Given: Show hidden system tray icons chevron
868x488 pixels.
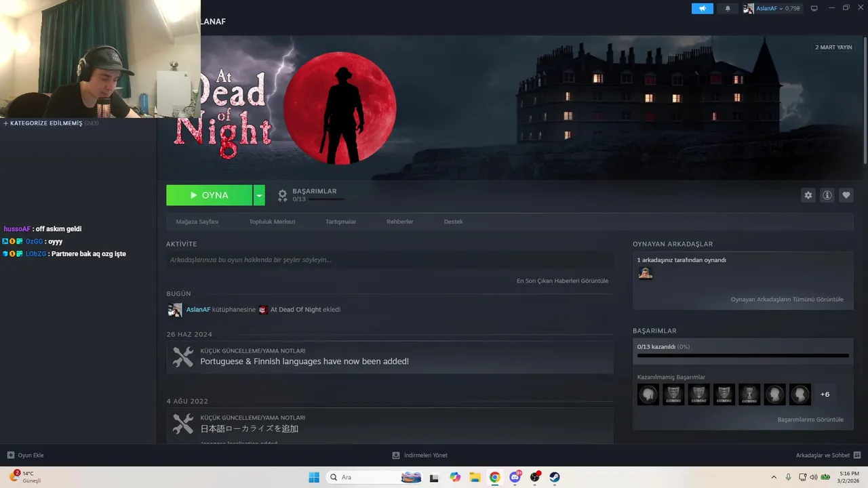Looking at the screenshot, I should click(x=774, y=477).
